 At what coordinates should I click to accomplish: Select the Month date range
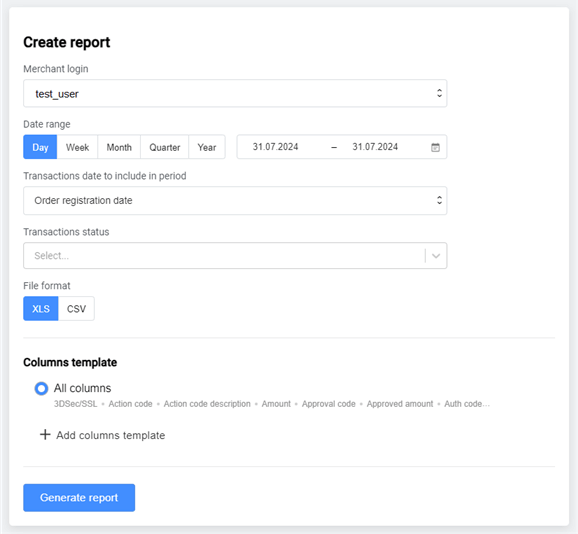point(119,147)
